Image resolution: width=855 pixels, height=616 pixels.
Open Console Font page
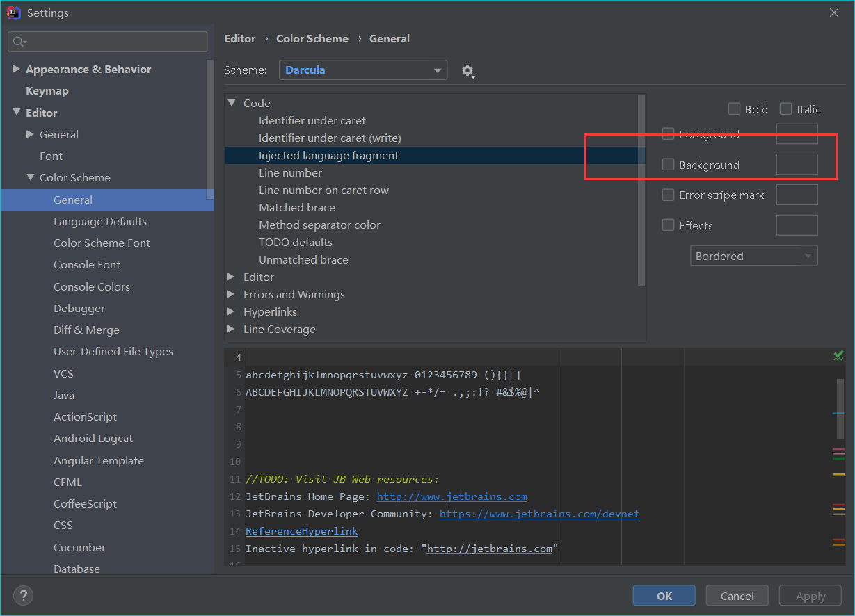coord(87,265)
